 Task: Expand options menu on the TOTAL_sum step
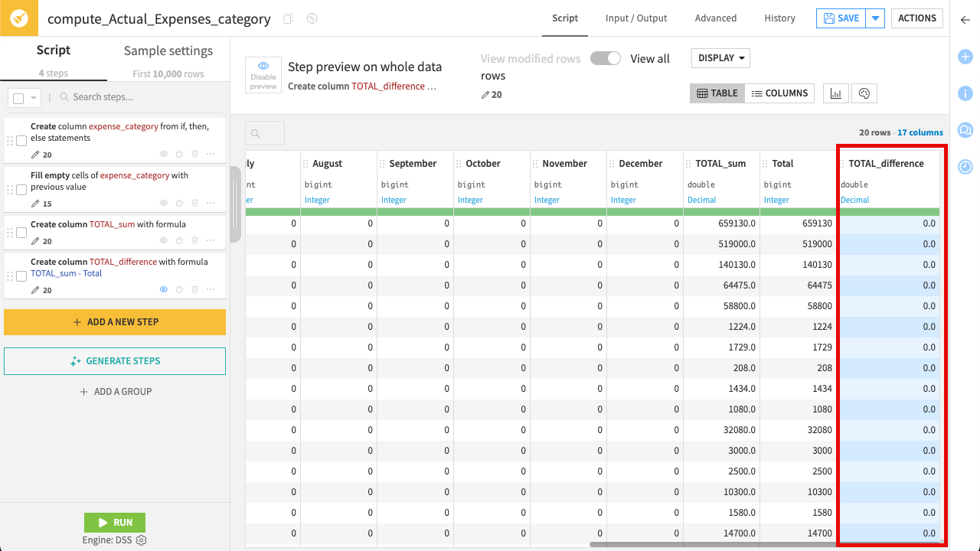coord(211,240)
